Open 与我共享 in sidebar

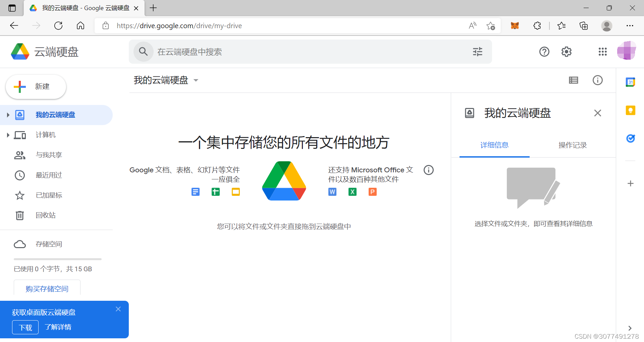coord(56,155)
